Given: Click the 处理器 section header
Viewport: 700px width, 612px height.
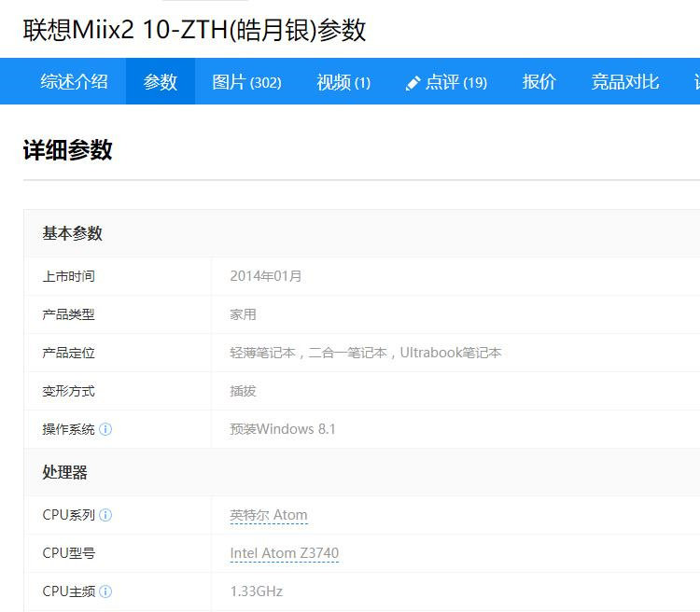Looking at the screenshot, I should coord(64,472).
